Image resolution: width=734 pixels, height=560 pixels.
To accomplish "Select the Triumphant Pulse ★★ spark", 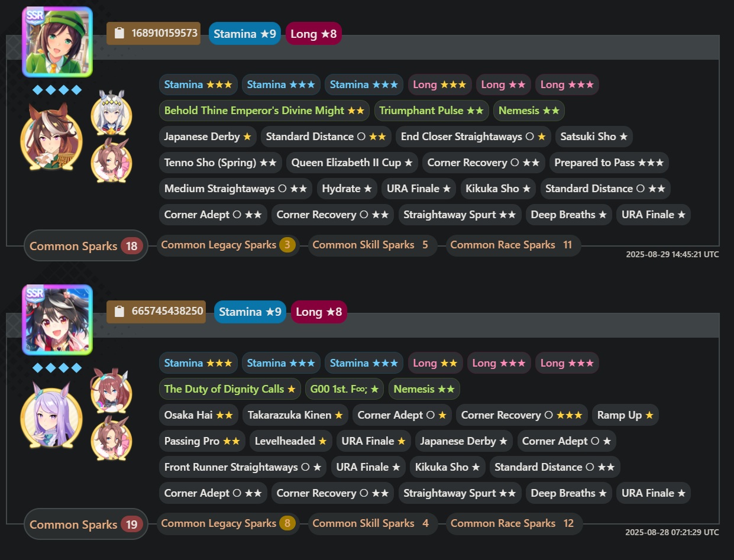I will click(x=432, y=111).
